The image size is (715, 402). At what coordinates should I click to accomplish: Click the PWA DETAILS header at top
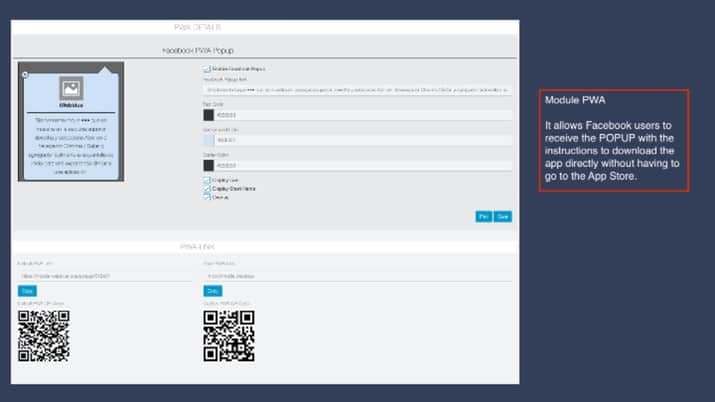point(197,27)
